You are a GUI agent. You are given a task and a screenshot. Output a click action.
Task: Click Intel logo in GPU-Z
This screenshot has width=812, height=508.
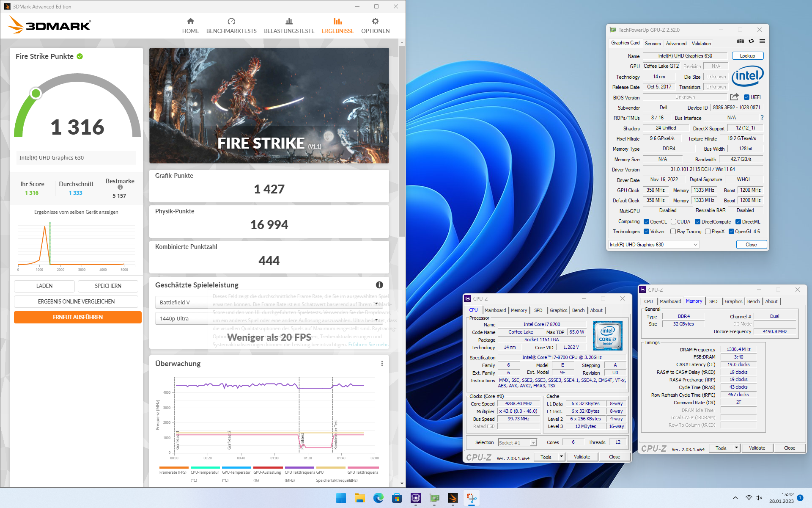click(747, 76)
